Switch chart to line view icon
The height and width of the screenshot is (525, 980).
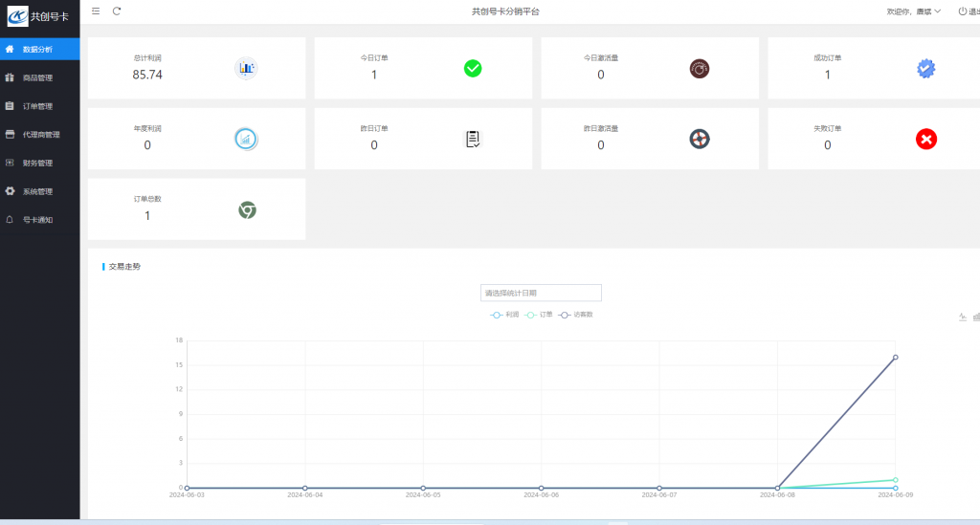pos(962,317)
